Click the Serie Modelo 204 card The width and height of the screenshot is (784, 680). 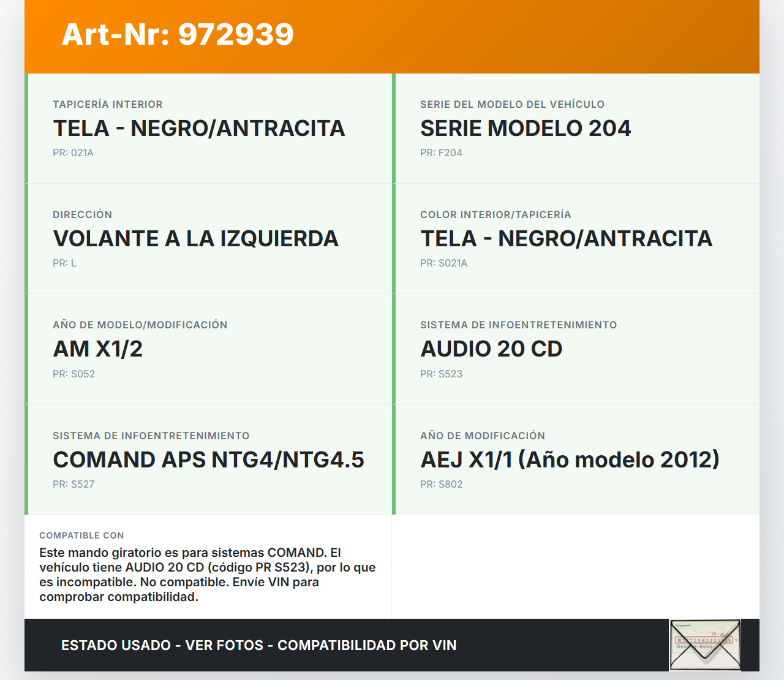point(576,129)
